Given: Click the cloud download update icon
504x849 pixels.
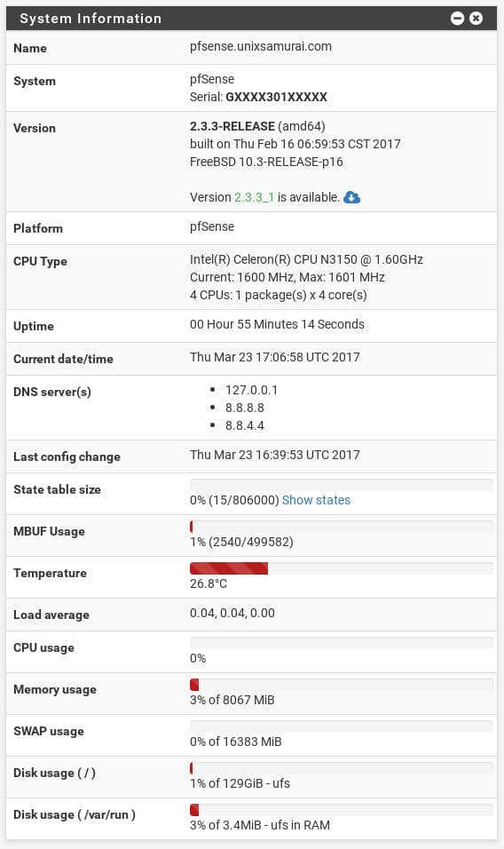Looking at the screenshot, I should pos(352,197).
